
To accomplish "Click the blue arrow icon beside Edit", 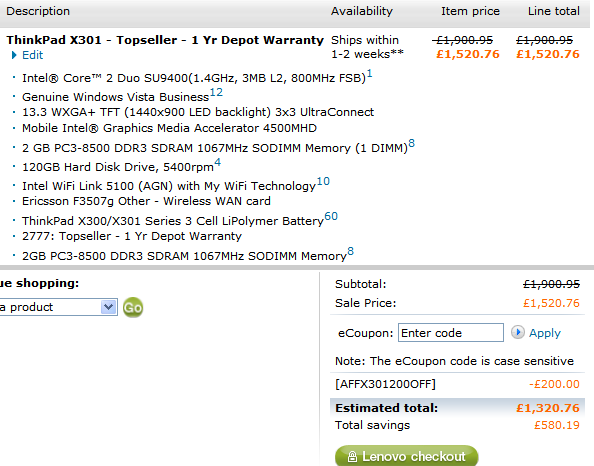I will pyautogui.click(x=14, y=55).
